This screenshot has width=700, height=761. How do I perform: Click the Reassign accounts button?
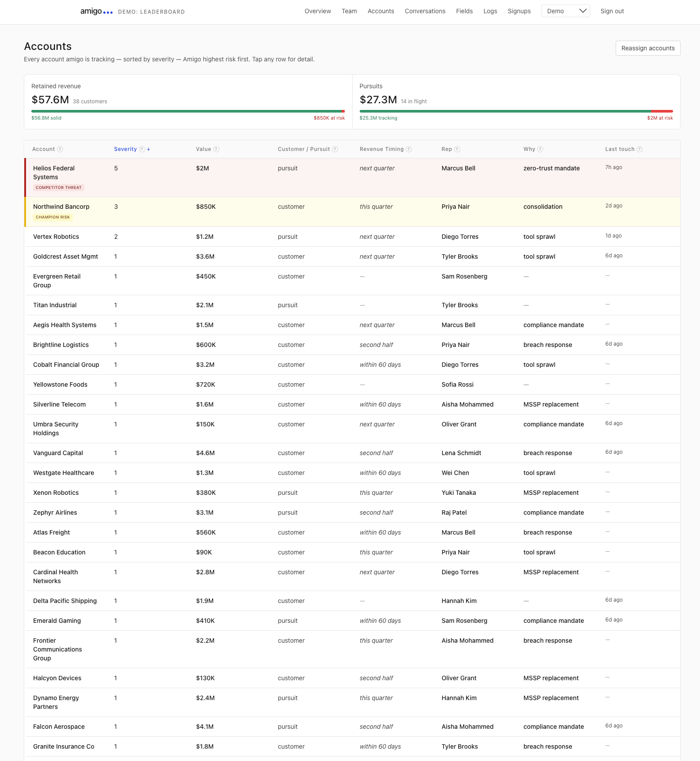click(x=648, y=48)
